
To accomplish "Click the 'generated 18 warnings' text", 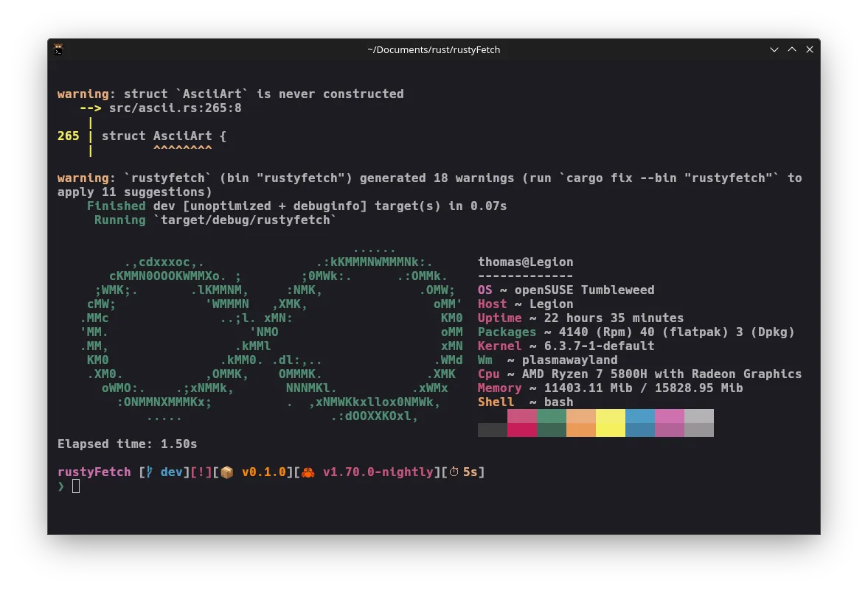I will coord(437,178).
